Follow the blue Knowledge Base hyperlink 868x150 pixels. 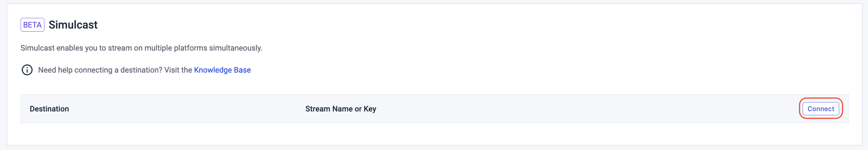pyautogui.click(x=223, y=70)
